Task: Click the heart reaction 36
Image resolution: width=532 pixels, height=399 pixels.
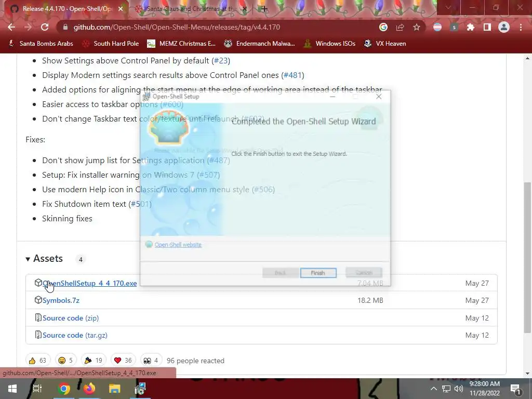Action: pyautogui.click(x=123, y=361)
